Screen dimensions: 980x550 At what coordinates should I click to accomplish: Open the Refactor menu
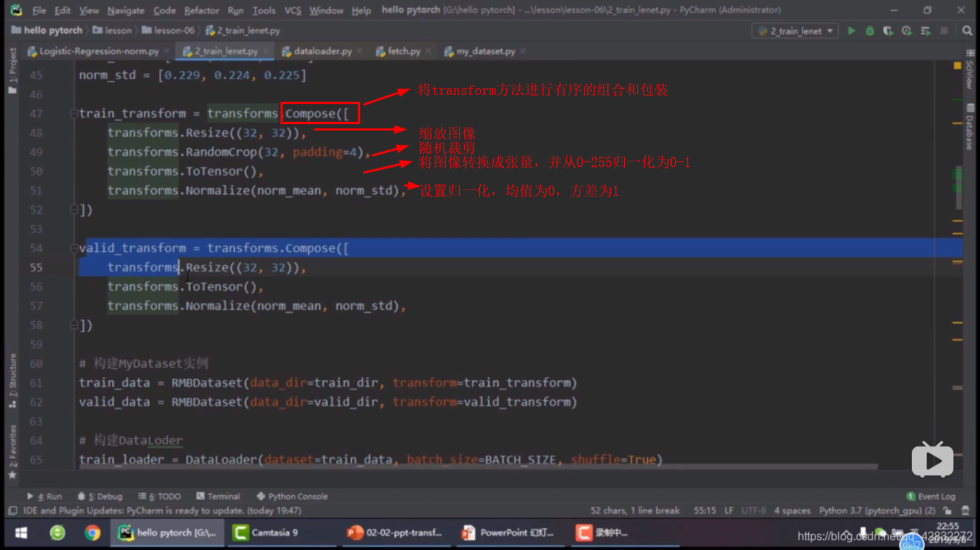coord(202,10)
